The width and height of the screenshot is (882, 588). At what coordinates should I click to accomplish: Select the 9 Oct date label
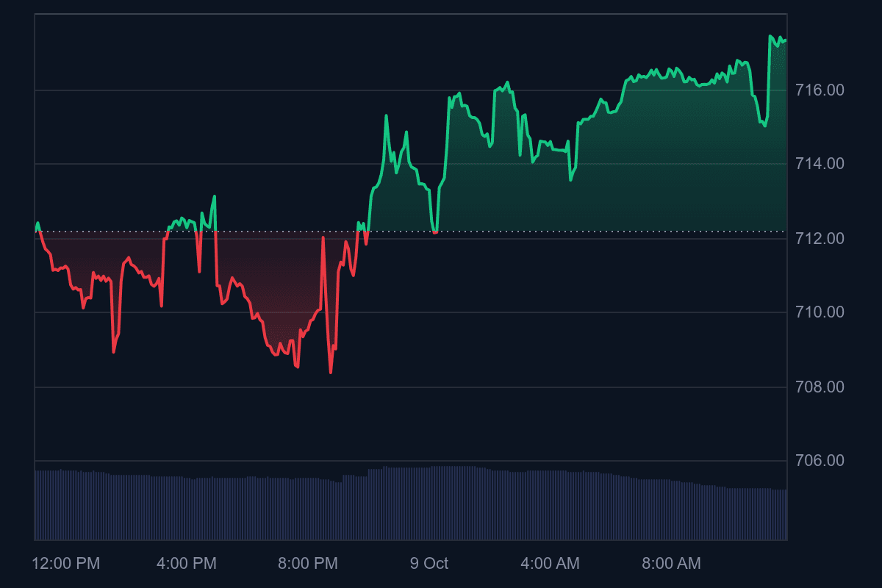(429, 564)
